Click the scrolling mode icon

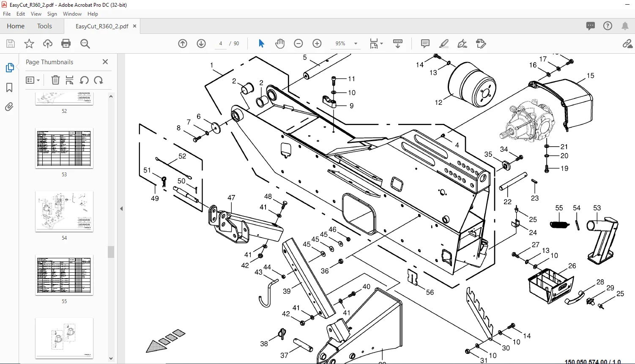398,44
